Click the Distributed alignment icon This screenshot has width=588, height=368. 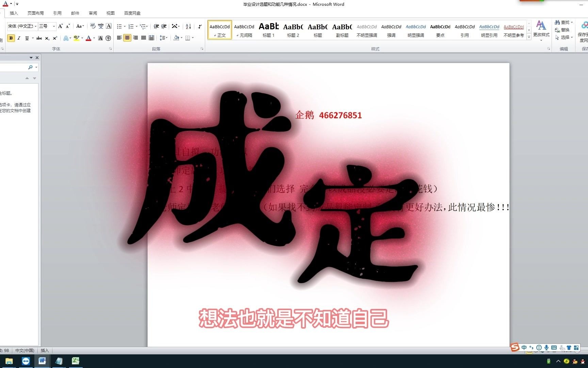point(151,38)
